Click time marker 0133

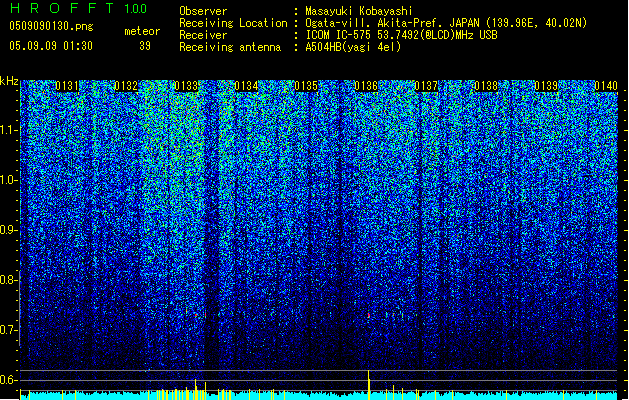(187, 86)
